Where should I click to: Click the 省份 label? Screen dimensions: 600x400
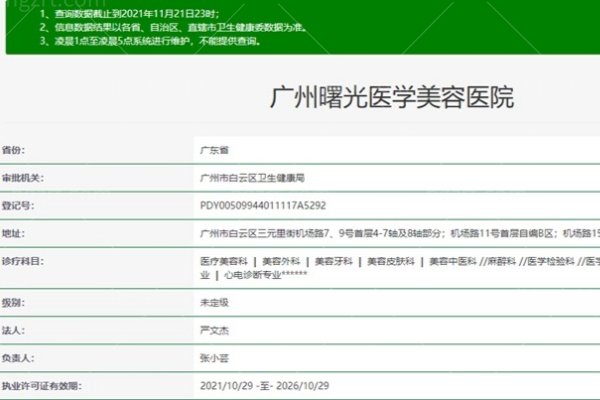pyautogui.click(x=13, y=150)
